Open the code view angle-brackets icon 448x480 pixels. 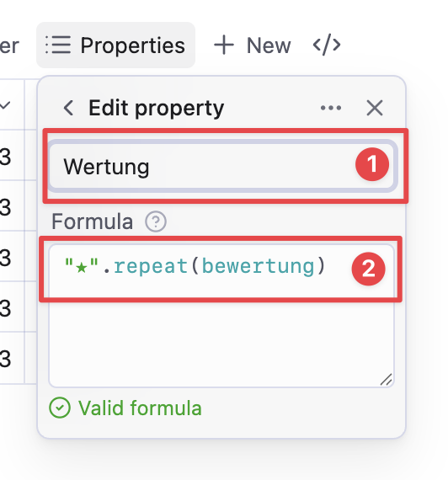tap(327, 45)
